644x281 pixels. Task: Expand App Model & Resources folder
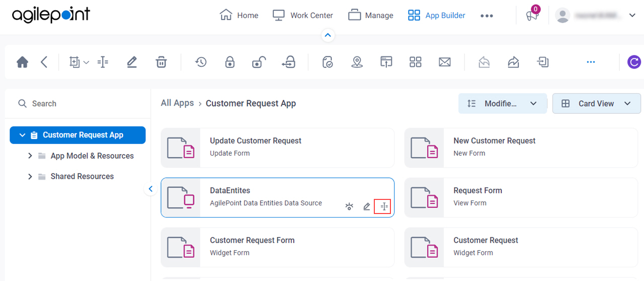30,156
